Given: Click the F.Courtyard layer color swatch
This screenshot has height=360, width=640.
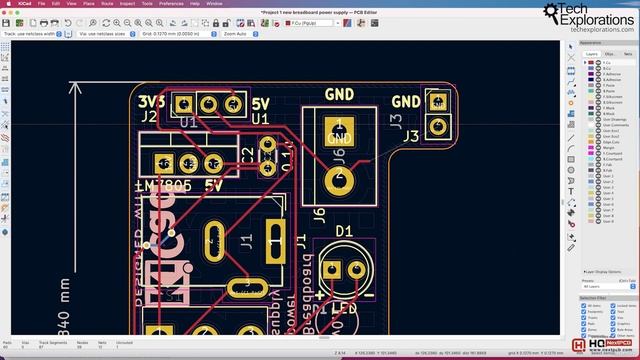Looking at the screenshot, I should pyautogui.click(x=591, y=153).
